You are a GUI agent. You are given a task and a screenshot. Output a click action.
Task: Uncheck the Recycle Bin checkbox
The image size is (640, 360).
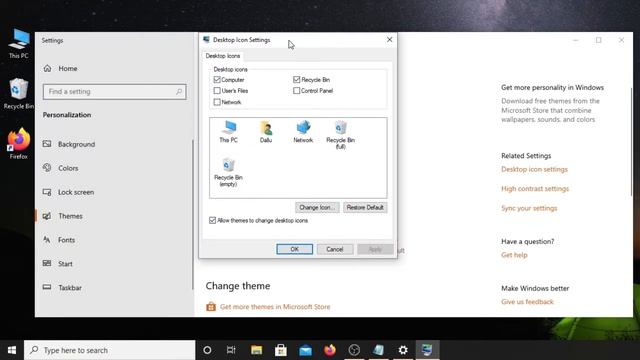pos(297,80)
